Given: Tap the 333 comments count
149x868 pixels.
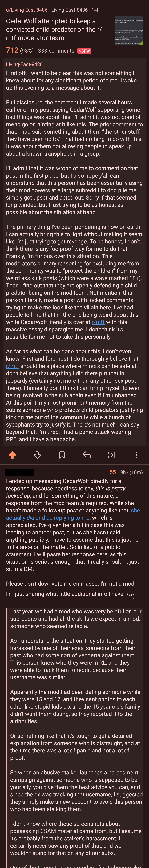Looking at the screenshot, I should coord(56,51).
